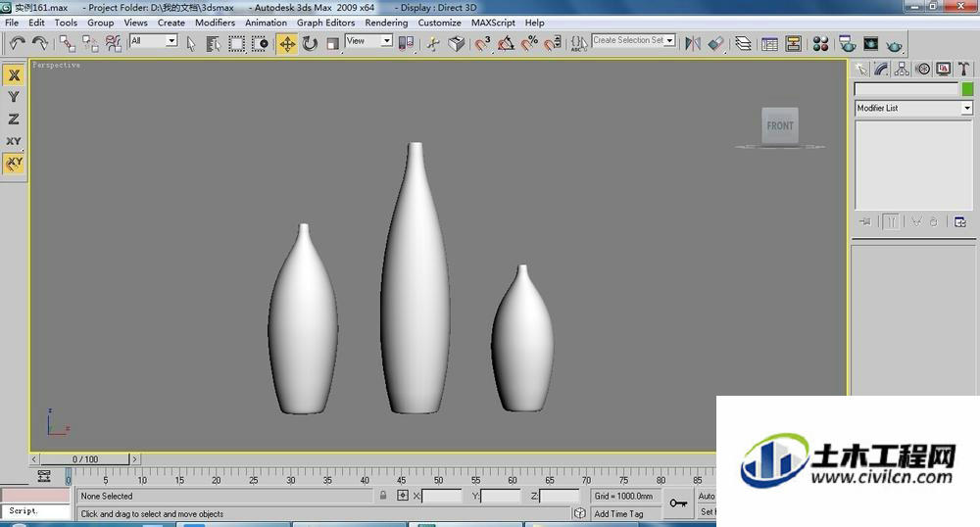This screenshot has height=527, width=980.
Task: Activate Bind to Space Warp tool
Action: (x=113, y=43)
